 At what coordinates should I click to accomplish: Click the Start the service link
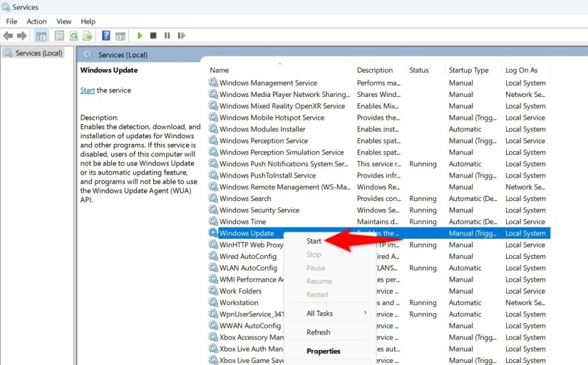88,90
